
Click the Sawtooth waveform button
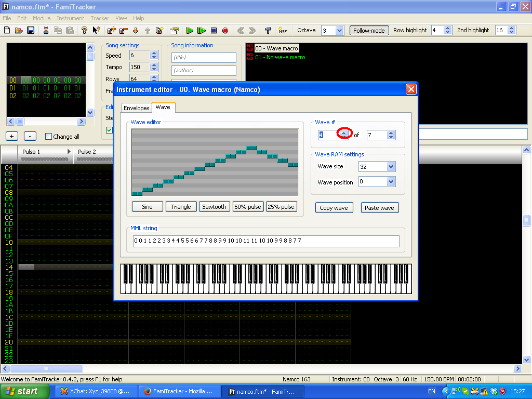(214, 207)
